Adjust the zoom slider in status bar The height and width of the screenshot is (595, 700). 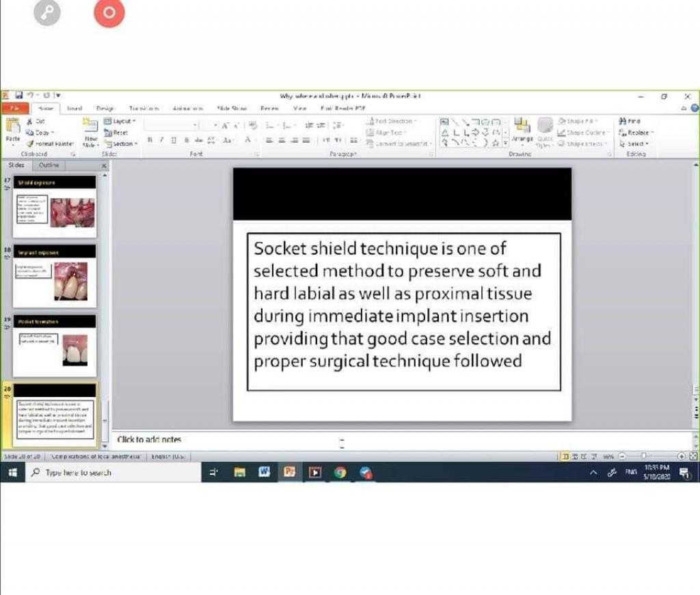[643, 456]
